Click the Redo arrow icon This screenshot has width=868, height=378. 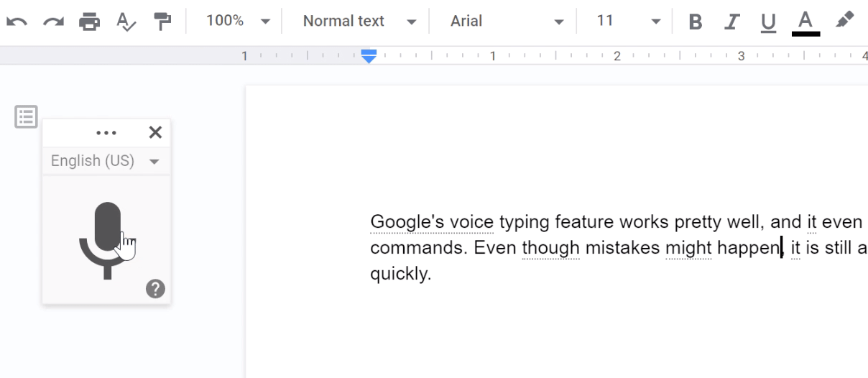(52, 22)
